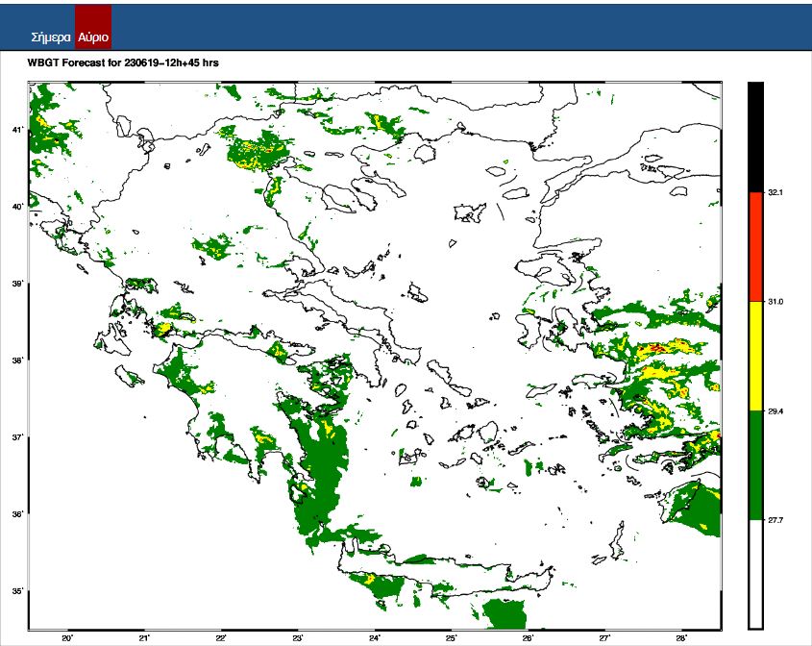Click the 20° longitude axis label
The height and width of the screenshot is (646, 812).
pos(67,638)
